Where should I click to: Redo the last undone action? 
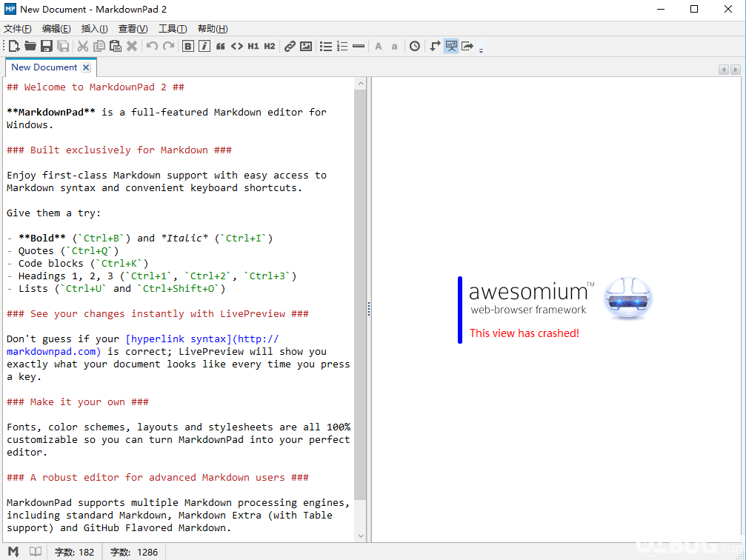coord(168,46)
